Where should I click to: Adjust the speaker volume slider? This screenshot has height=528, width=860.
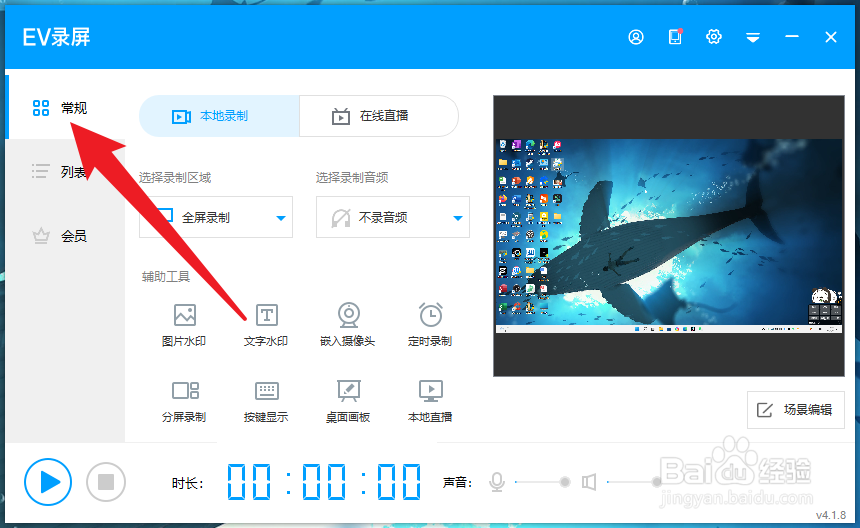(633, 482)
